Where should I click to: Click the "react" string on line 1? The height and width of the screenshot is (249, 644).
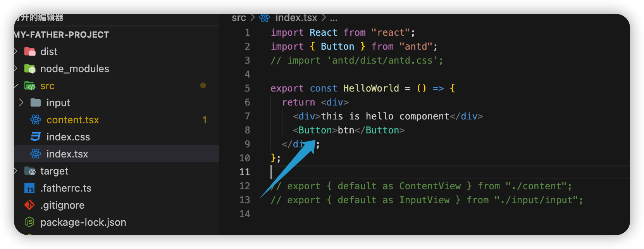[x=391, y=33]
